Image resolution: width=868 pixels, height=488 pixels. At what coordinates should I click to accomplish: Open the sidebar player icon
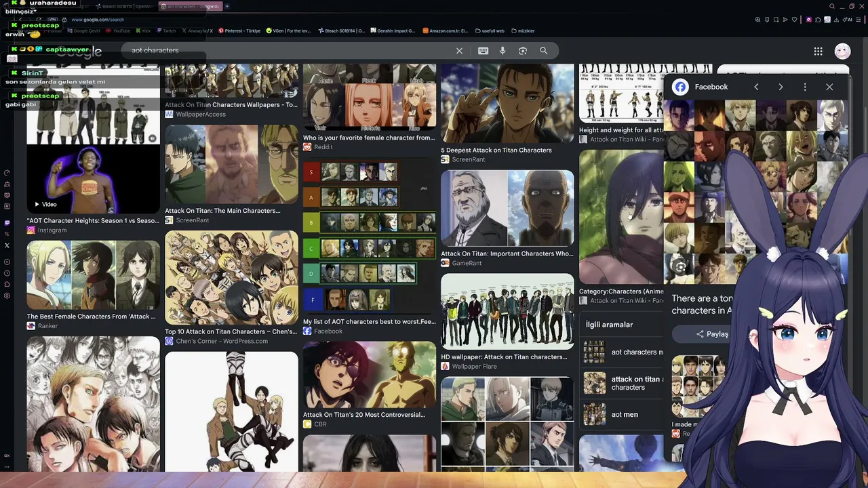7,262
